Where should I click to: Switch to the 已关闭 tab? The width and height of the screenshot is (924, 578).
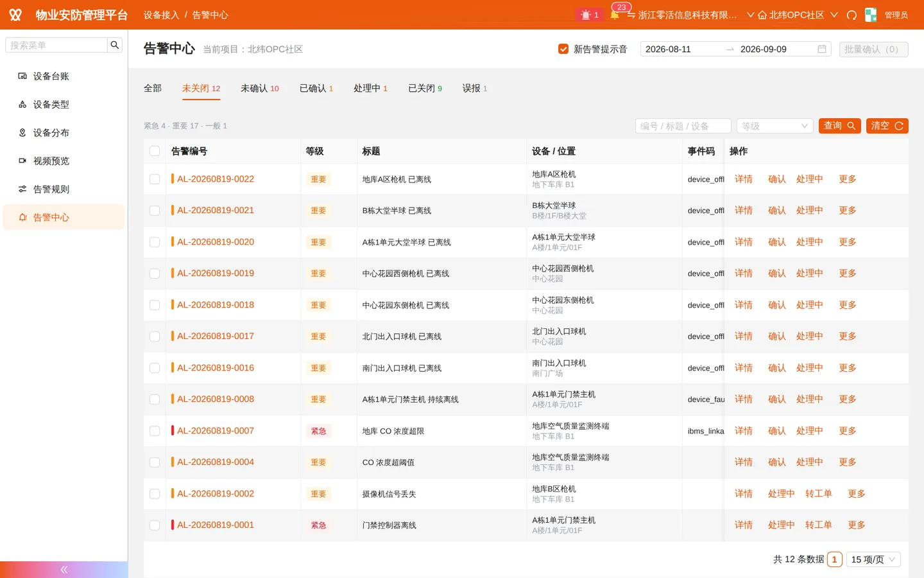[425, 88]
